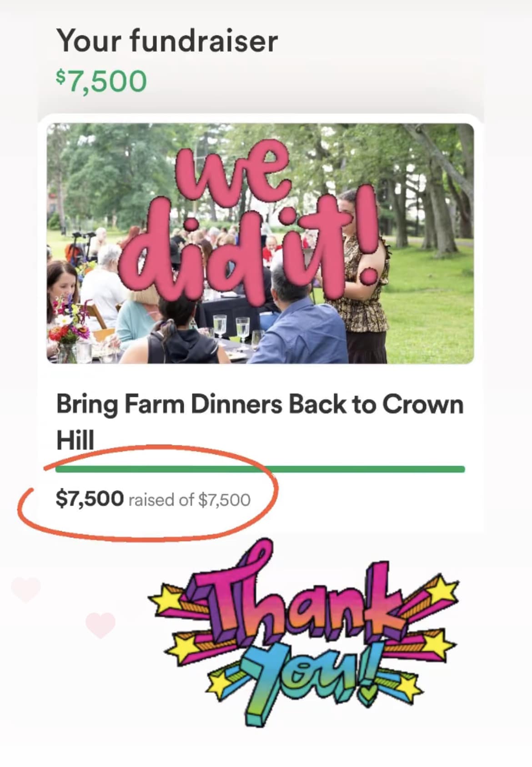Click the 'Your fundraiser' heading

(167, 40)
